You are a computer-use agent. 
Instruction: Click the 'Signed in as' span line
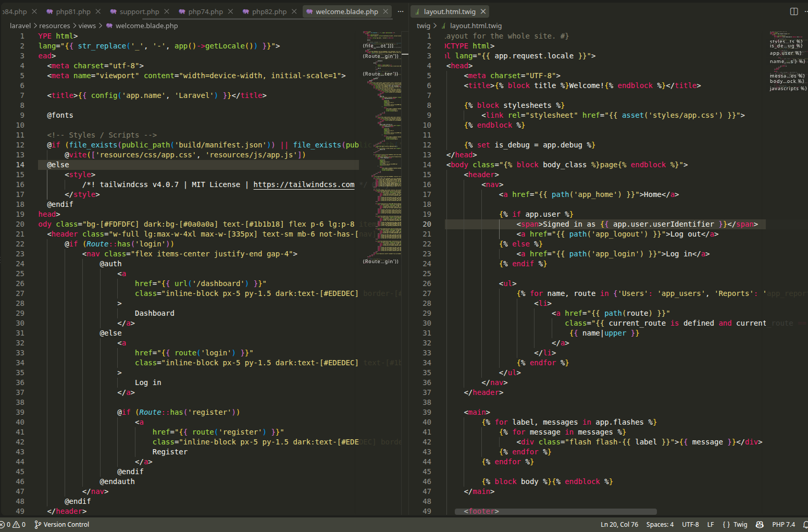click(637, 224)
